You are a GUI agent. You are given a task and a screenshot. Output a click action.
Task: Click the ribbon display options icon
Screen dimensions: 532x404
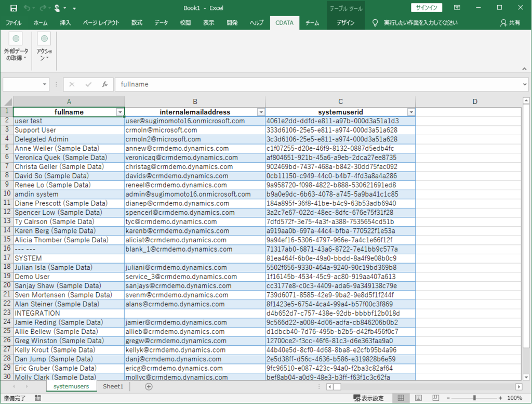(x=457, y=7)
